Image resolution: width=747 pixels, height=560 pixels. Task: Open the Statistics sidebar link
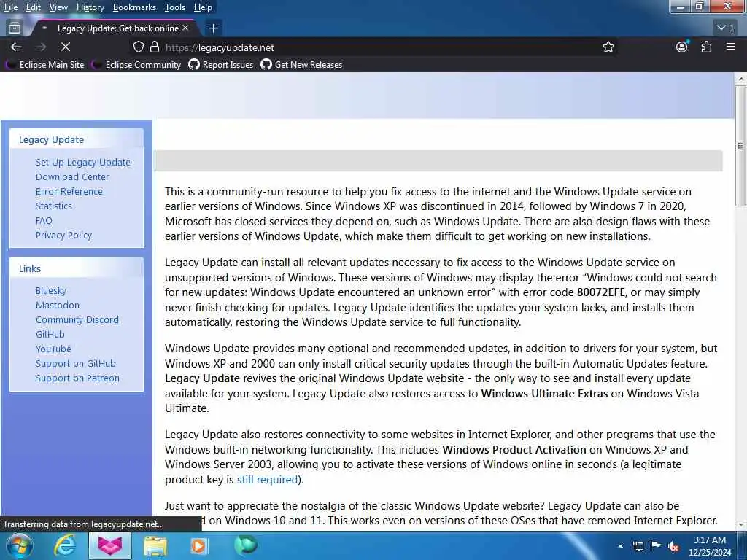[x=54, y=206]
